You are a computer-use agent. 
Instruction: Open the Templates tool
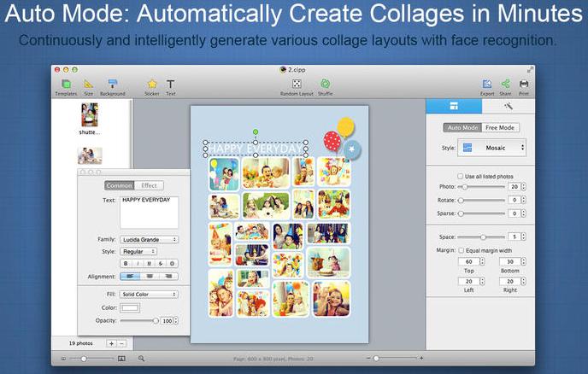(66, 84)
